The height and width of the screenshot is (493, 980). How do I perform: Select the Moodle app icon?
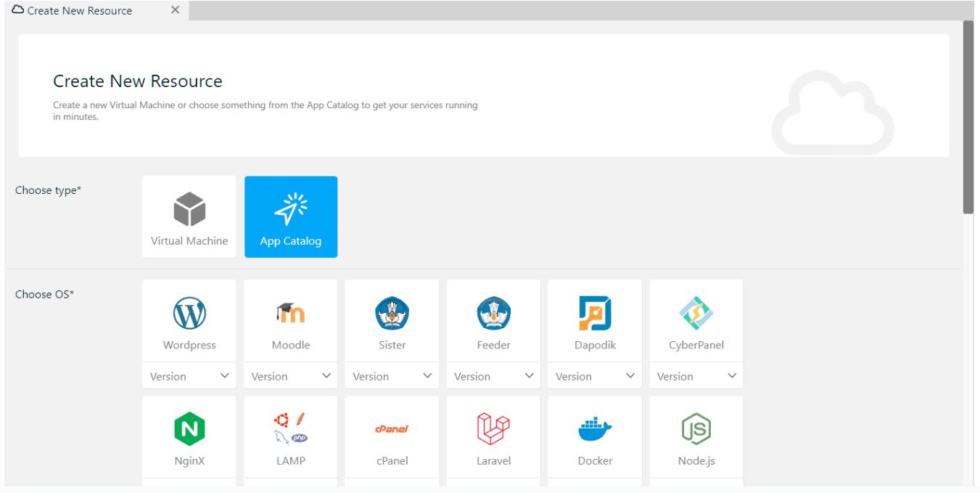[290, 312]
